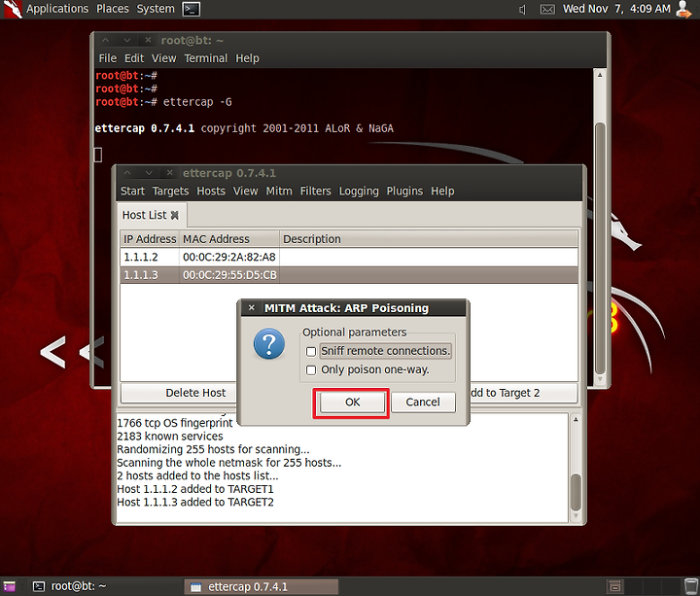The height and width of the screenshot is (596, 700).
Task: Sort by IP Address column header
Action: [x=150, y=239]
